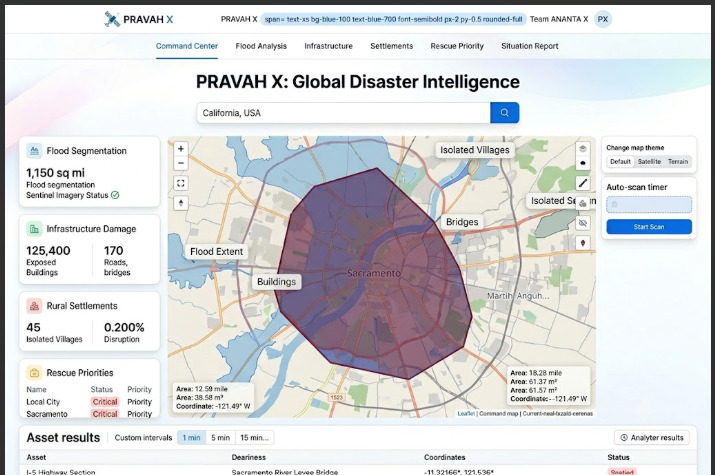
Task: Click the 170 Roads, bridges figure
Action: point(114,251)
